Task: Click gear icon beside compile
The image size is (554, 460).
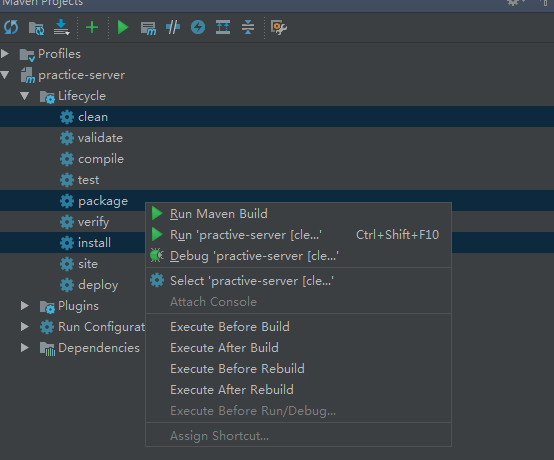Action: pos(67,159)
